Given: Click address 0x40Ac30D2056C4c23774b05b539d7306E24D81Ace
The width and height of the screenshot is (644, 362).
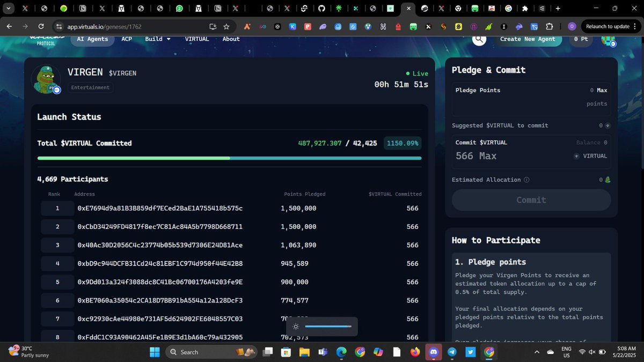Looking at the screenshot, I should pos(160,245).
